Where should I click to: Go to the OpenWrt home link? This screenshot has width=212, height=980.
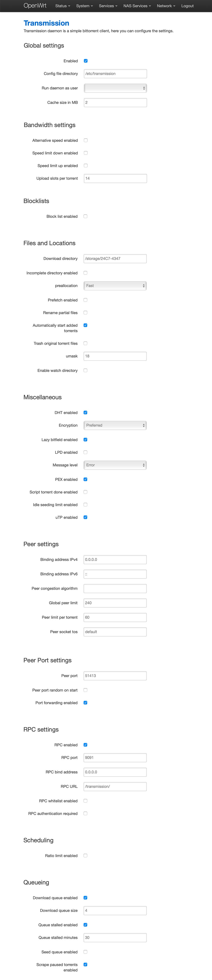click(x=35, y=6)
